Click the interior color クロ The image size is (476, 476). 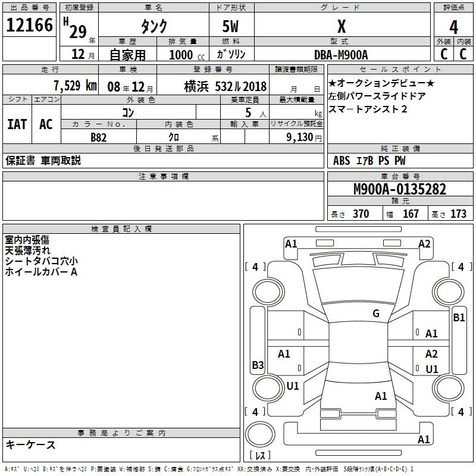(174, 137)
